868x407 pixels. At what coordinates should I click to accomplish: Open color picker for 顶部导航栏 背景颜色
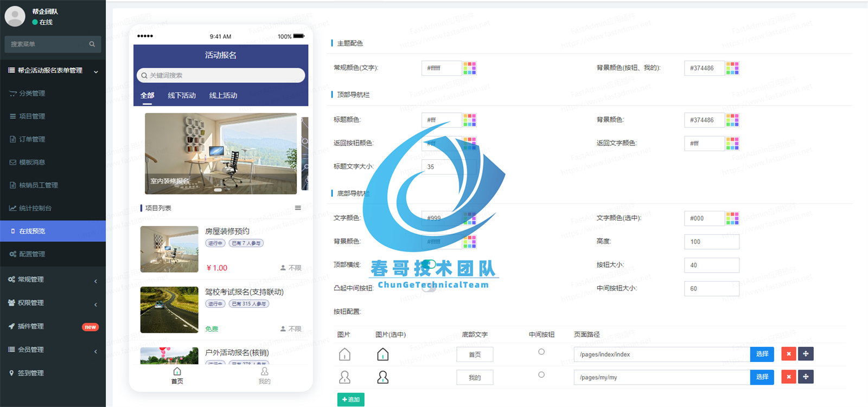pyautogui.click(x=732, y=120)
